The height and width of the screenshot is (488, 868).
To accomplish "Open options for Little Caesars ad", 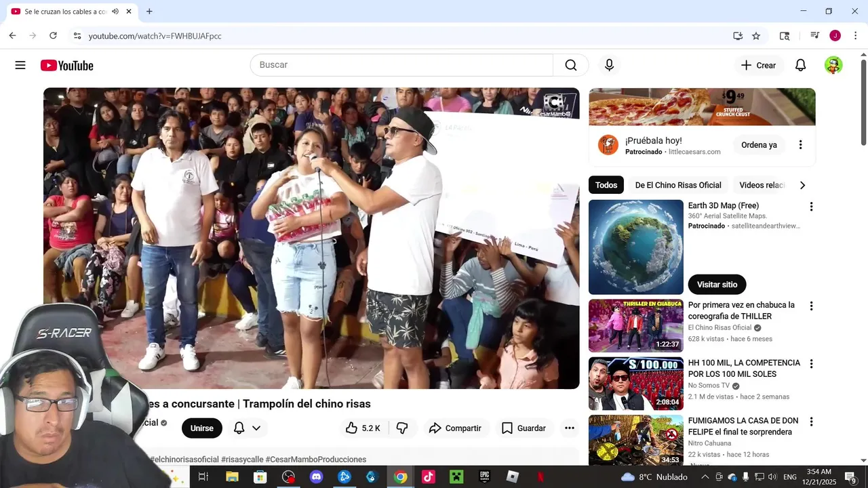I will click(800, 145).
